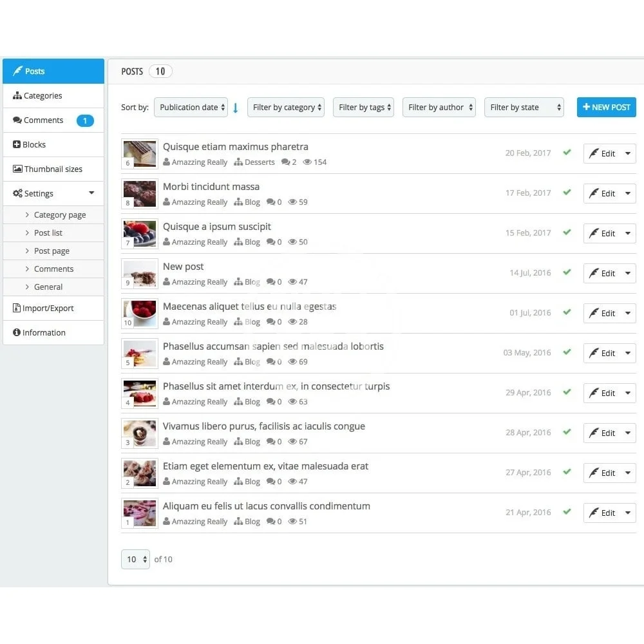Open the Filter by category dropdown

click(285, 108)
